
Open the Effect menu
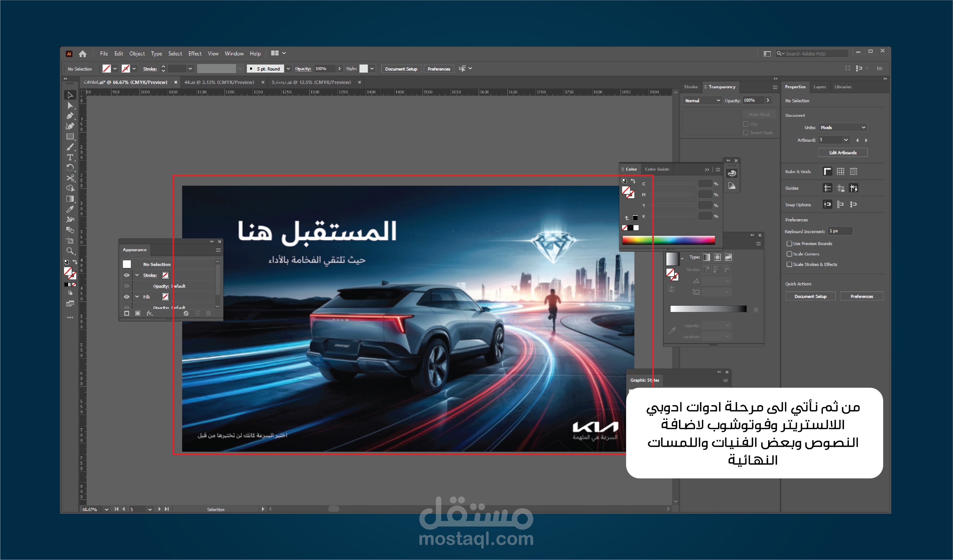click(x=195, y=54)
